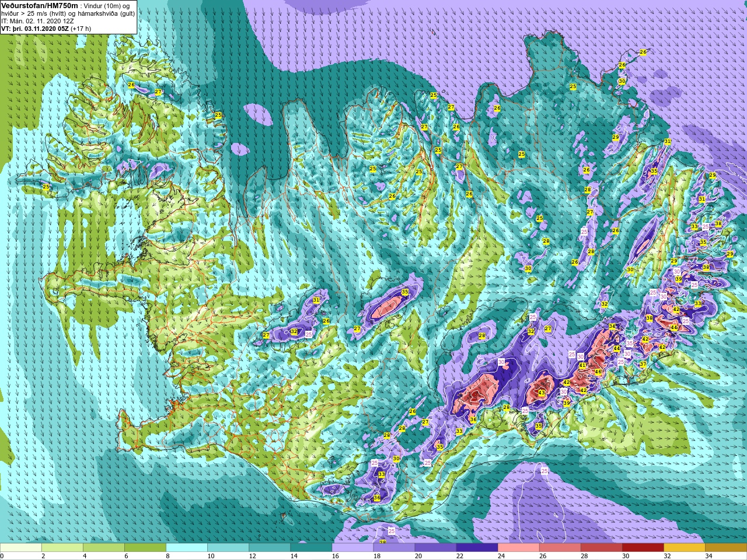Viewport: 747px width, 560px height.
Task: Select the 26–28 m/s salmon legend swatch
Action: pos(560,548)
